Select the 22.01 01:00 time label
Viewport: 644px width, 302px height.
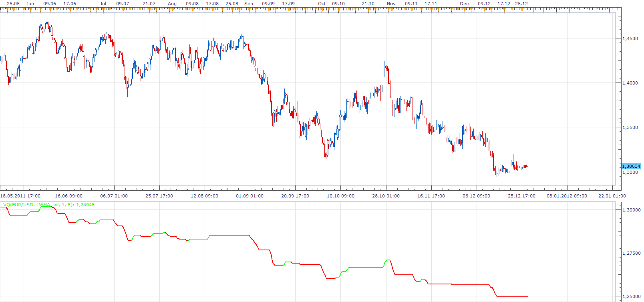pos(612,196)
